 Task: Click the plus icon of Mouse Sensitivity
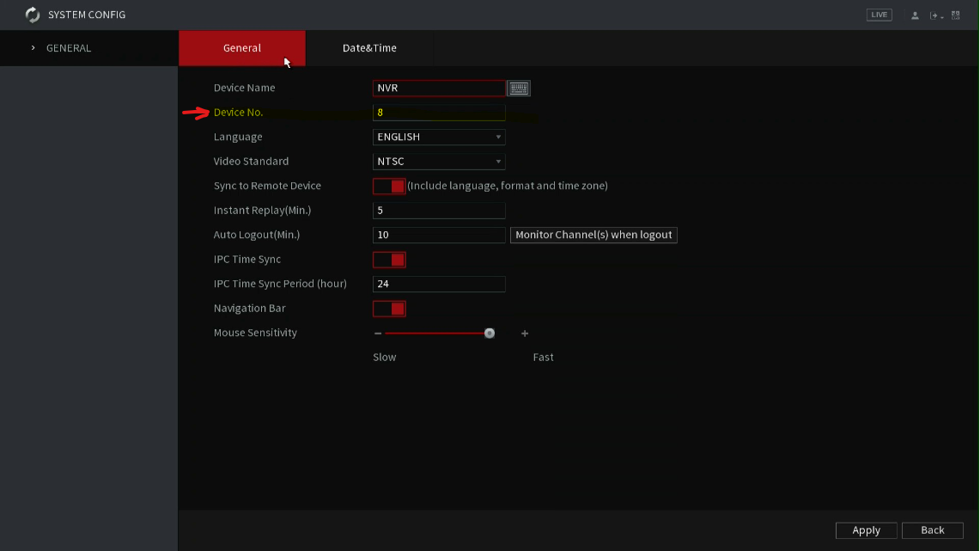525,334
